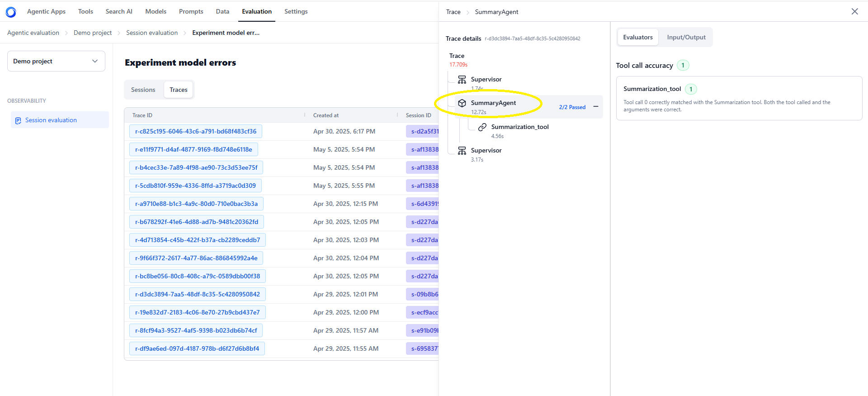Click the second Supervisor node icon (3.17s)

462,151
